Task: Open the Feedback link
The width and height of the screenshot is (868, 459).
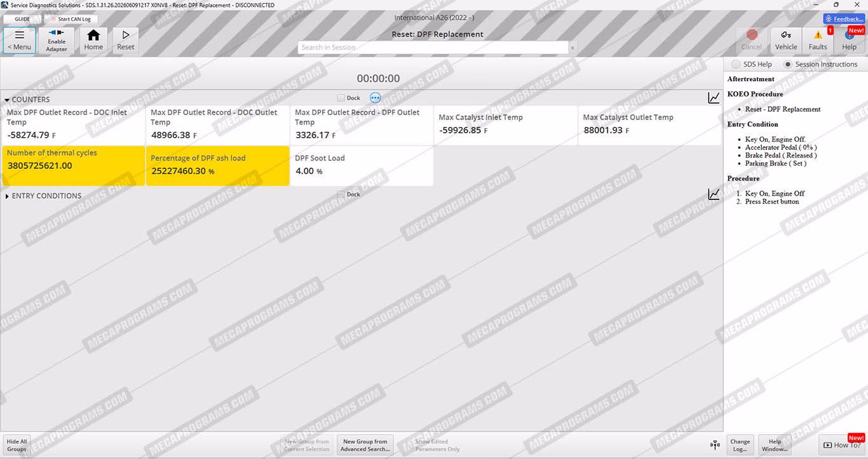Action: point(844,19)
